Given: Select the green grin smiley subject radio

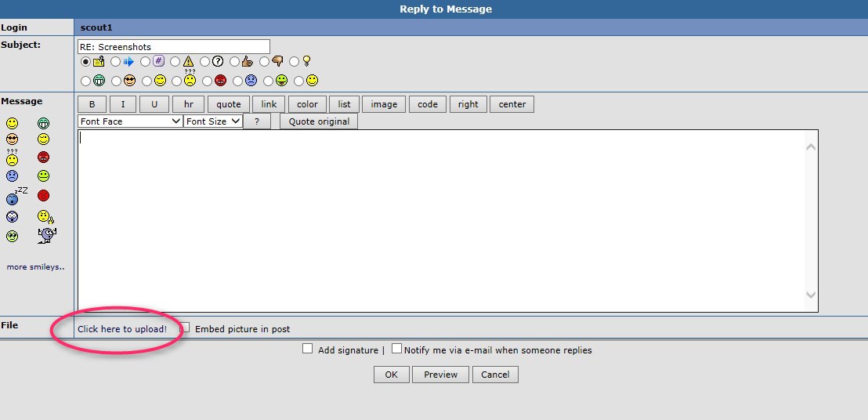Looking at the screenshot, I should click(x=86, y=81).
